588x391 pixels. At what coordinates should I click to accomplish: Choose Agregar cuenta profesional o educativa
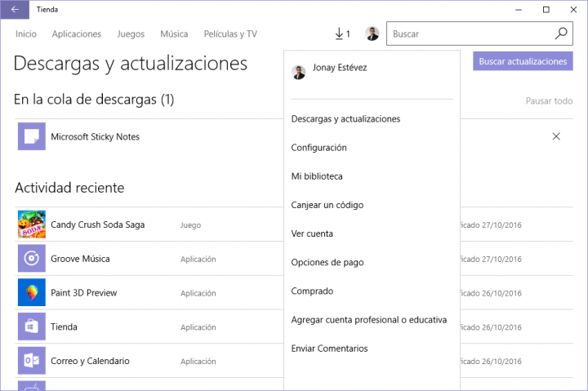click(369, 320)
